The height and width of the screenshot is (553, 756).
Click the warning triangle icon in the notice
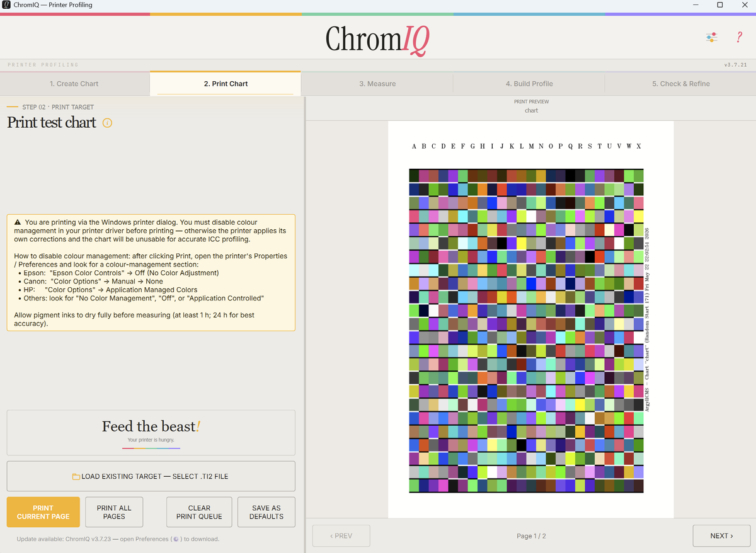18,222
